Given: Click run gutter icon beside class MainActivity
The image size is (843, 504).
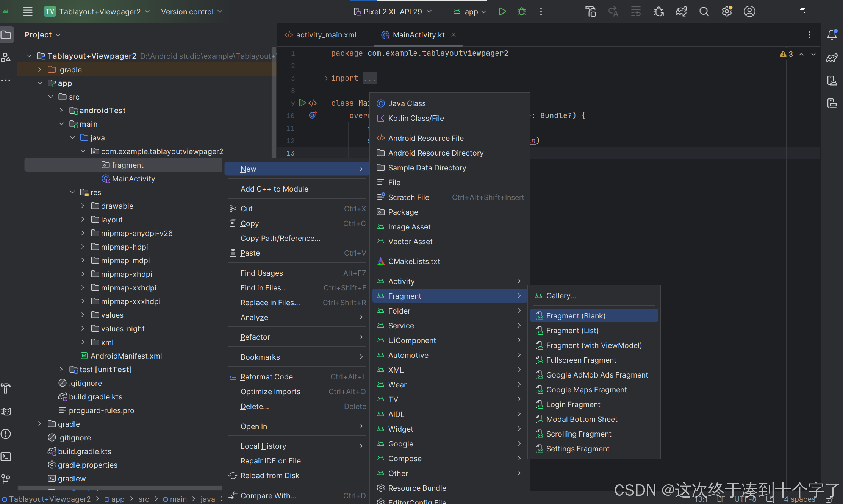Looking at the screenshot, I should coord(302,103).
